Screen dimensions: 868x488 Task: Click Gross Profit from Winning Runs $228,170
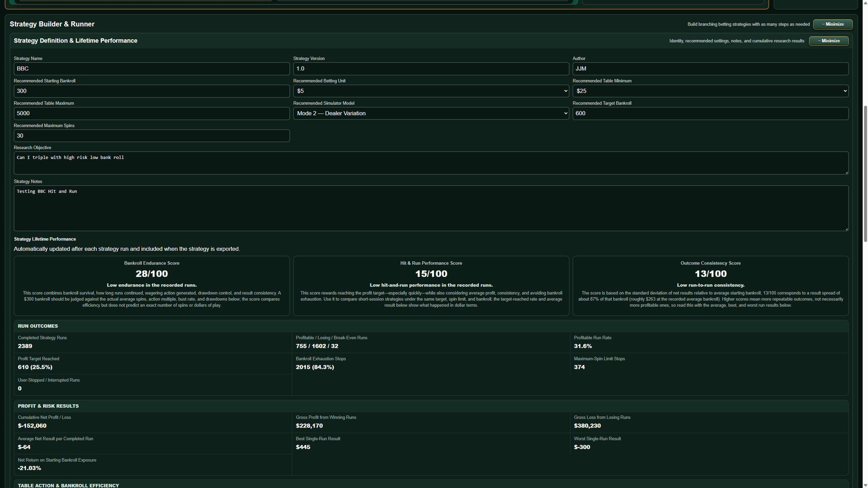coord(309,426)
